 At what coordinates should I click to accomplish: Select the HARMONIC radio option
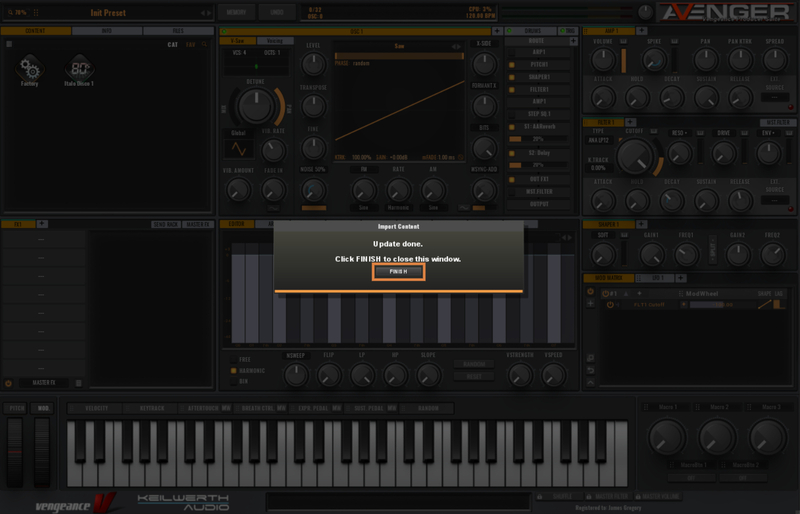(233, 370)
